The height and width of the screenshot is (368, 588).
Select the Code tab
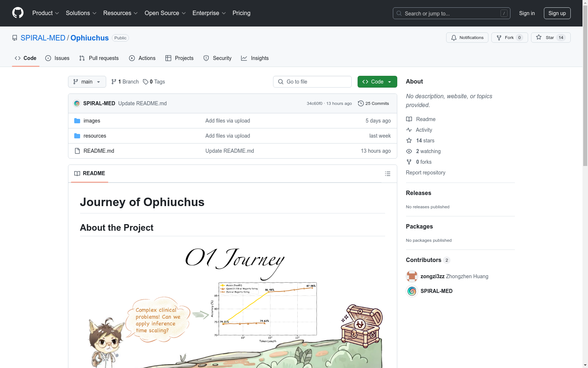tap(26, 58)
